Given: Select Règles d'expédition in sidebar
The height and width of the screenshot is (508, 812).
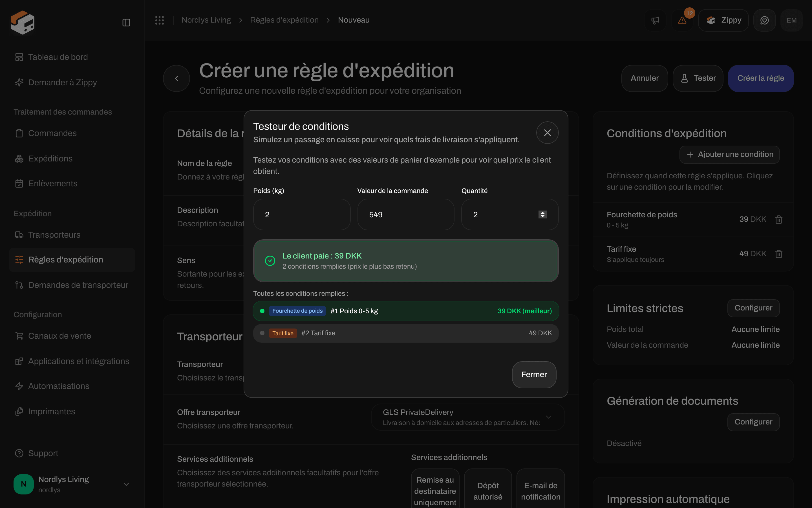Looking at the screenshot, I should [x=72, y=260].
